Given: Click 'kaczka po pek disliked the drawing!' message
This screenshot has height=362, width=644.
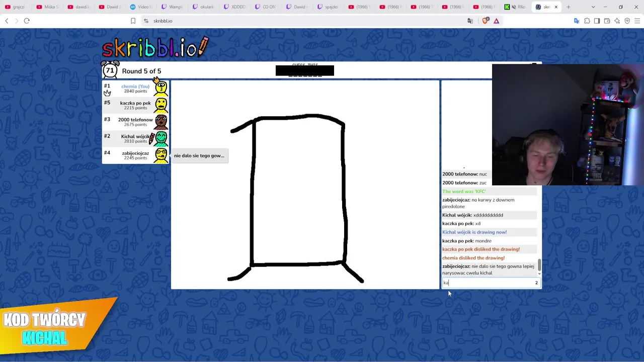Looking at the screenshot, I should click(x=481, y=249).
